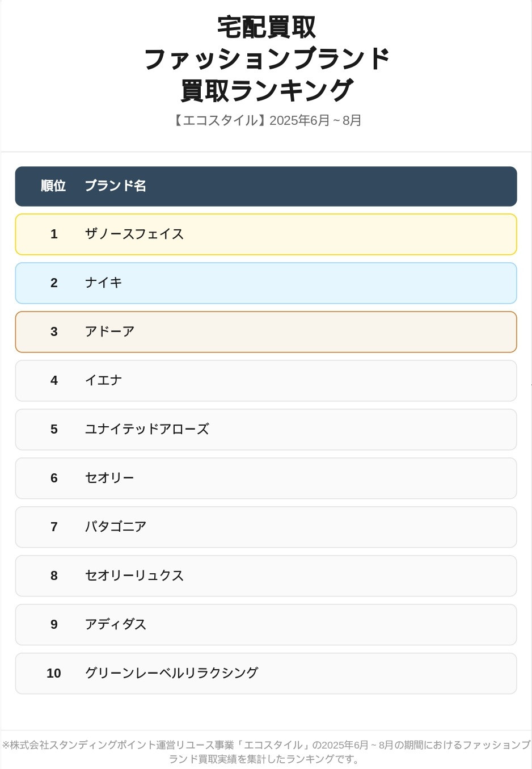Click the 順位 column header
The image size is (532, 769).
[x=53, y=186]
